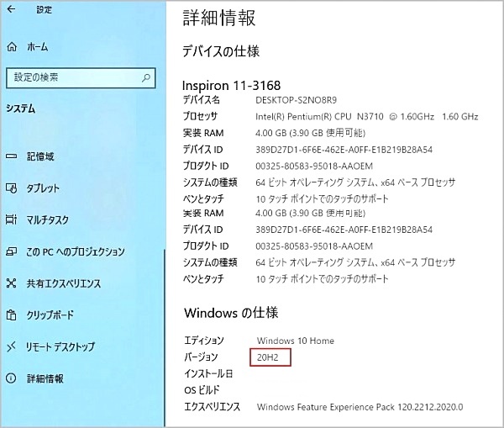
Task: Click the プロセッサ label
Action: click(x=200, y=116)
